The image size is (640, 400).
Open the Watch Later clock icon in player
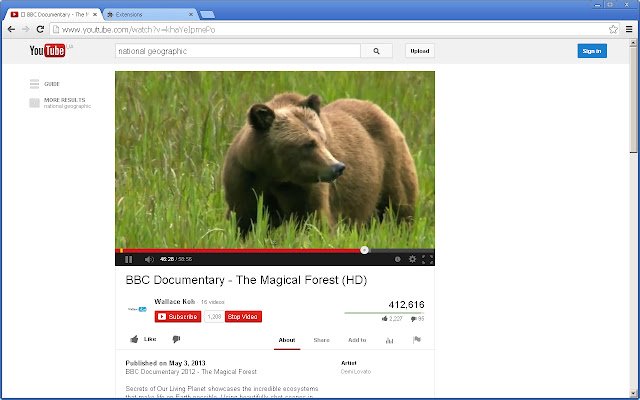[398, 259]
